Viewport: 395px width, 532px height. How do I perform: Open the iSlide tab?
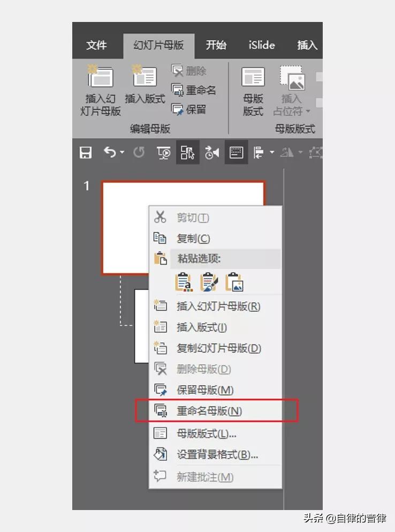(261, 45)
